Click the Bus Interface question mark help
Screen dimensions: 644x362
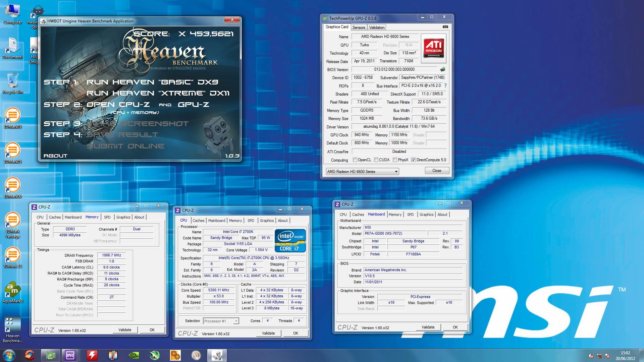(x=445, y=85)
